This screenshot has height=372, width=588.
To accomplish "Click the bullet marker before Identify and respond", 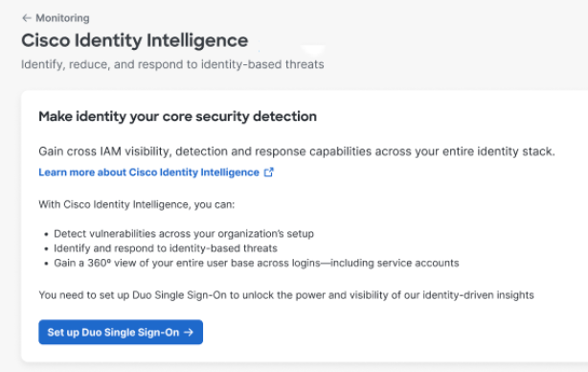I will pyautogui.click(x=46, y=249).
